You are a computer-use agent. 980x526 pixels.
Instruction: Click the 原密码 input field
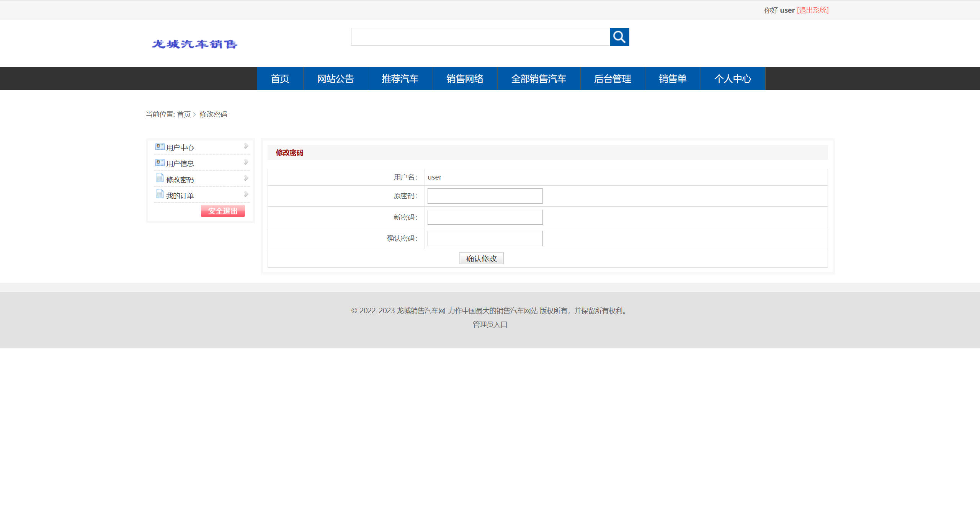pyautogui.click(x=485, y=196)
